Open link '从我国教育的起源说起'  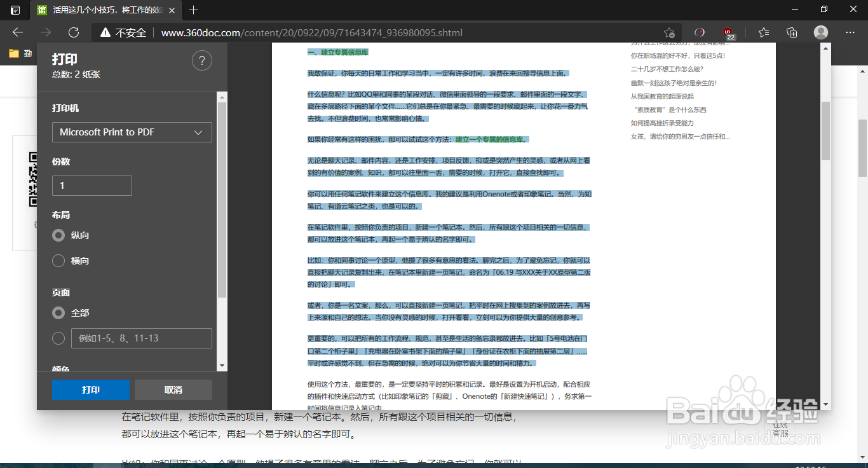(x=662, y=97)
